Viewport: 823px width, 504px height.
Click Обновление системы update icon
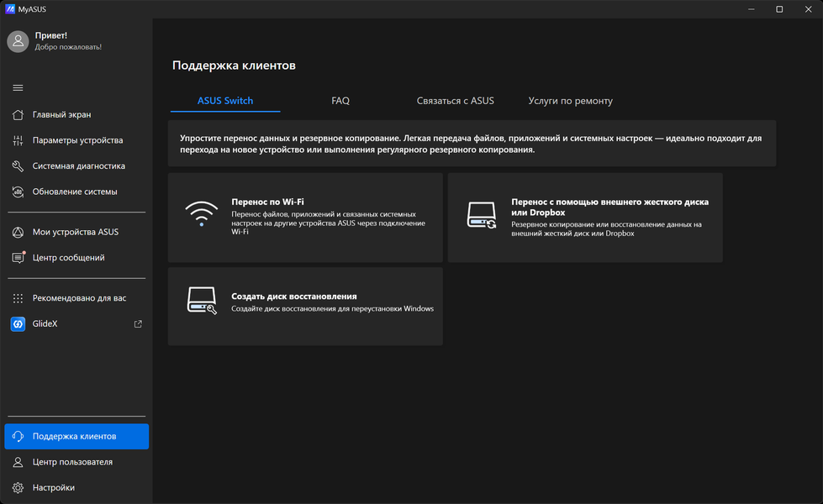coord(18,192)
